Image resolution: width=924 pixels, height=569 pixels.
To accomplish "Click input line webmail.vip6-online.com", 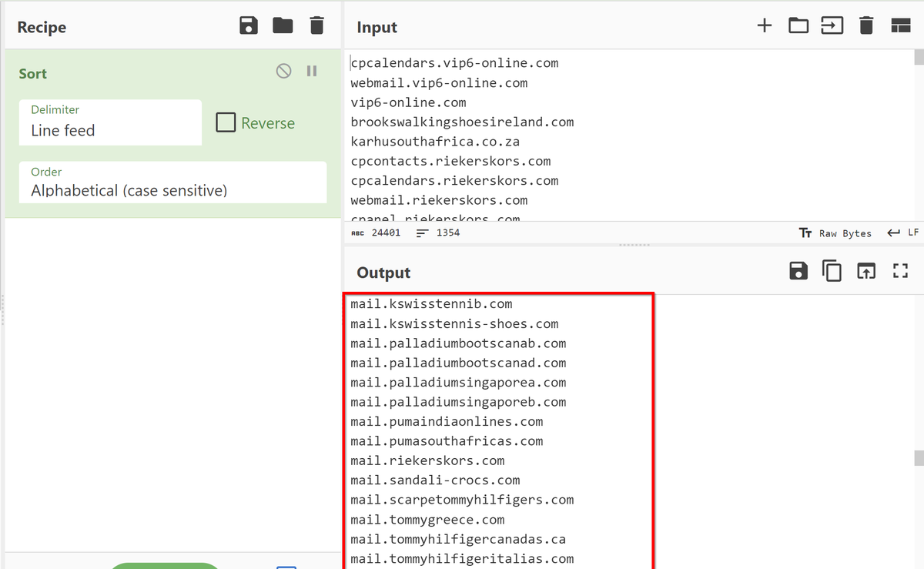I will (x=439, y=83).
